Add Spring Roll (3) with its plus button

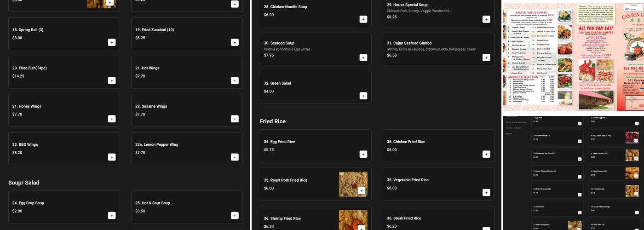pos(112,42)
